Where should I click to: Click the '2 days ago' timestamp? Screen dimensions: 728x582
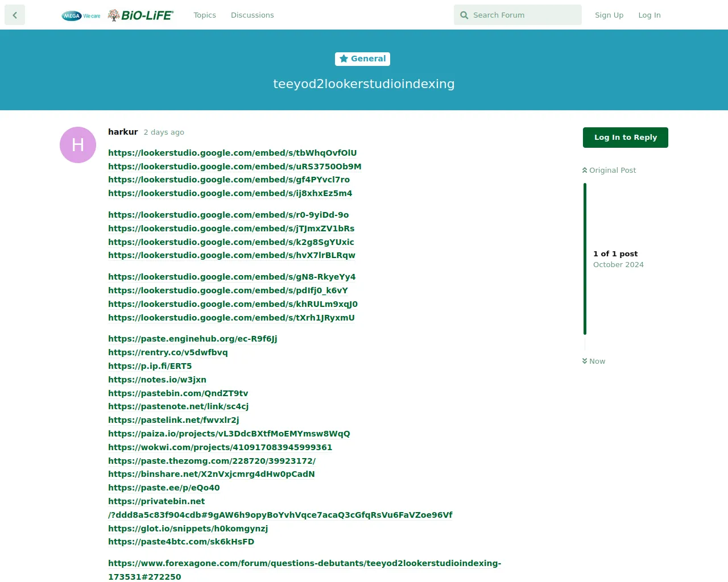coord(164,132)
